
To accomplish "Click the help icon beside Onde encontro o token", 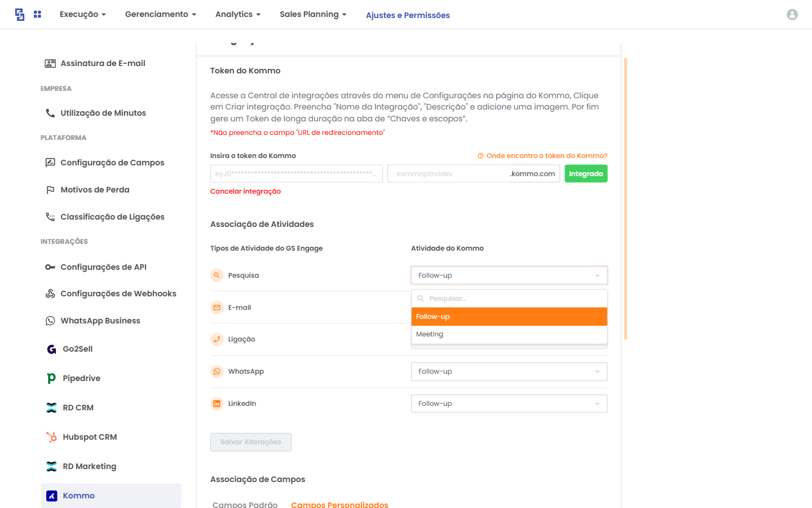I will coord(480,156).
